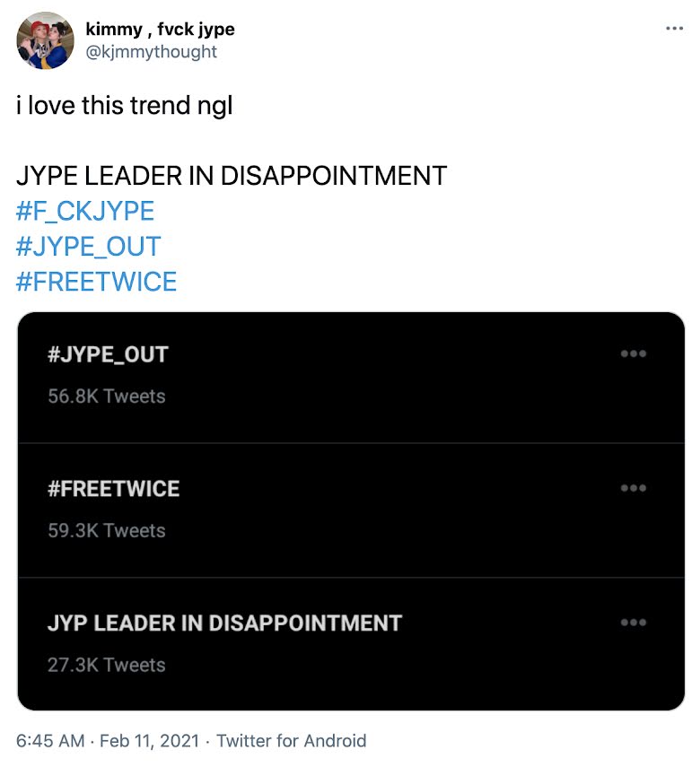Click the 27.3K Tweets count
Image resolution: width=700 pixels, height=767 pixels.
(107, 665)
